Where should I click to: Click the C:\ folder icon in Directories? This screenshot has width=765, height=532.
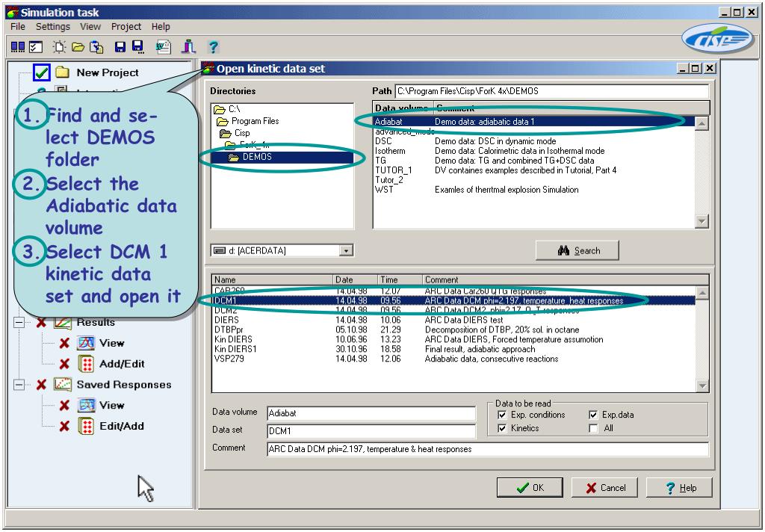(x=220, y=109)
